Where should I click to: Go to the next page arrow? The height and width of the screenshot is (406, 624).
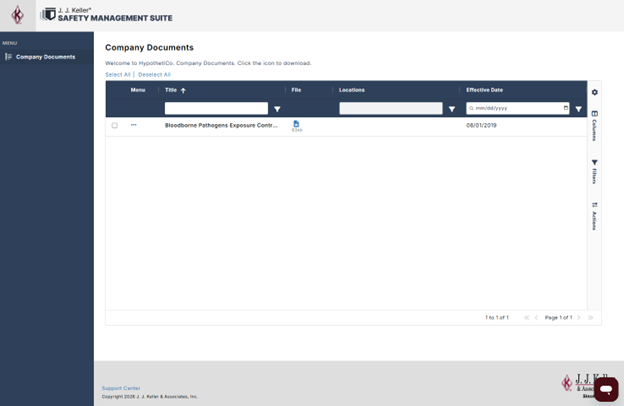coord(579,318)
